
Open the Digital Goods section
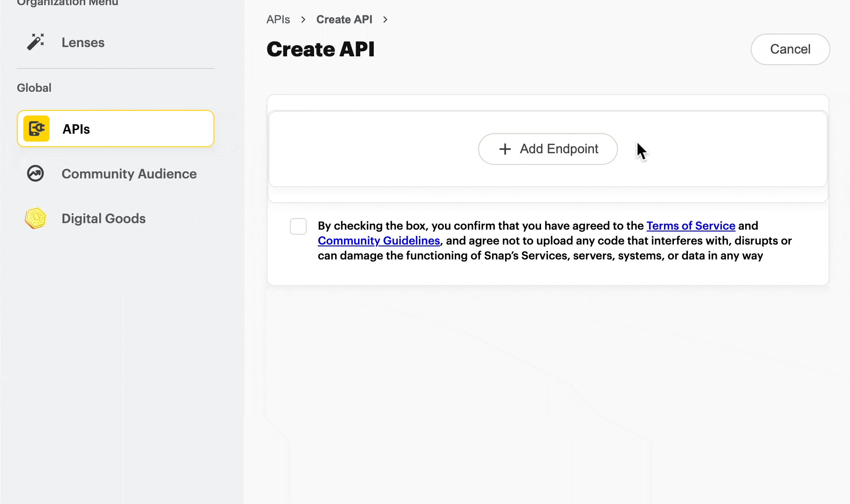point(103,218)
